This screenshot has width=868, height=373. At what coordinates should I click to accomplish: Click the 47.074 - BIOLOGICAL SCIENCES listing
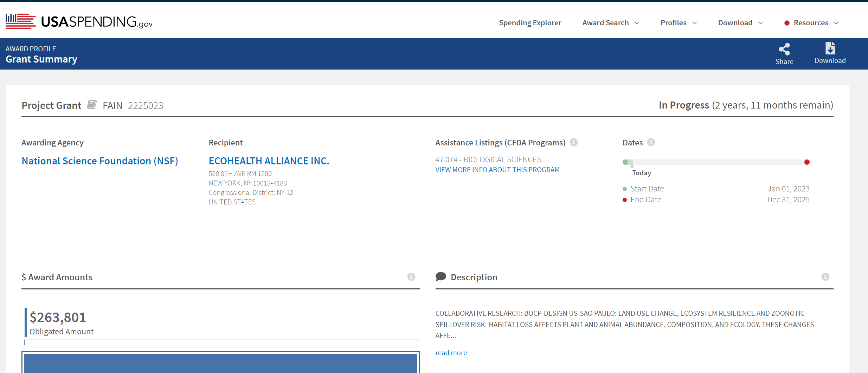[488, 159]
